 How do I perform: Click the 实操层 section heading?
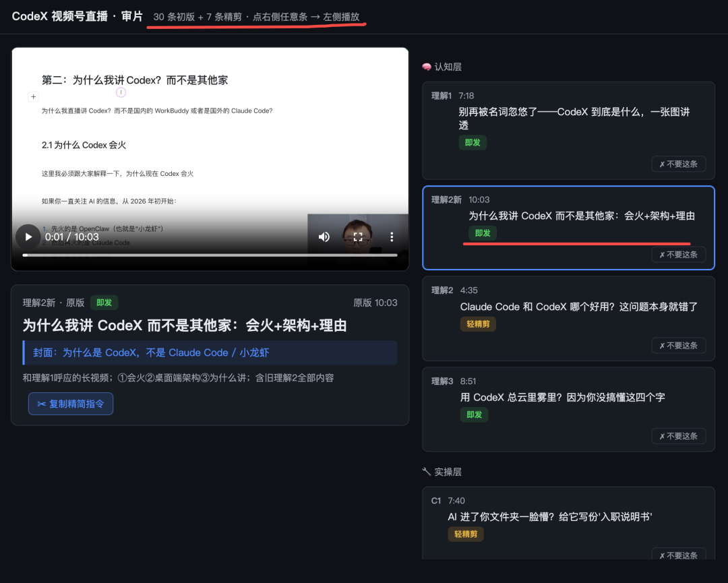tap(448, 472)
